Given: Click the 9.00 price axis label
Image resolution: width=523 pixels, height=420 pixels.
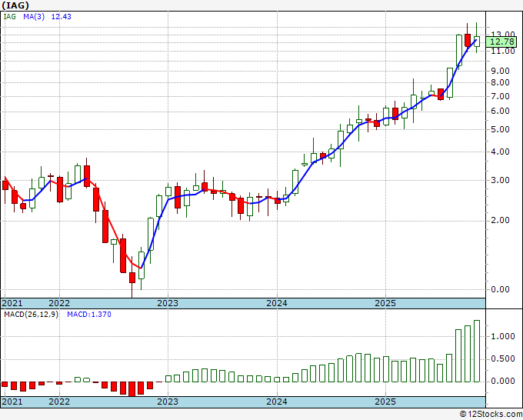Looking at the screenshot, I should [x=501, y=71].
